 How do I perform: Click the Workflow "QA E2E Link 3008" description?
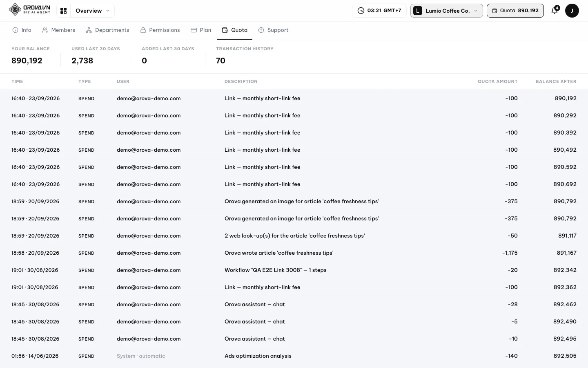(x=276, y=270)
